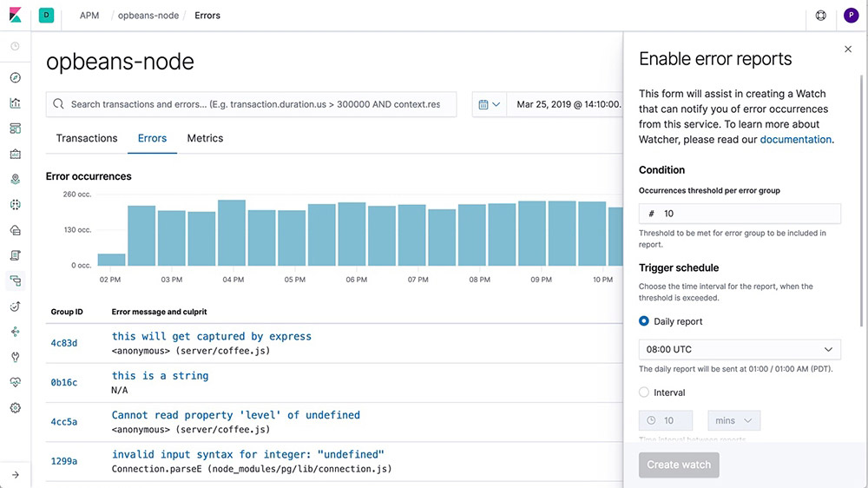This screenshot has height=488, width=868.
Task: Switch to the Metrics tab
Action: [x=205, y=138]
